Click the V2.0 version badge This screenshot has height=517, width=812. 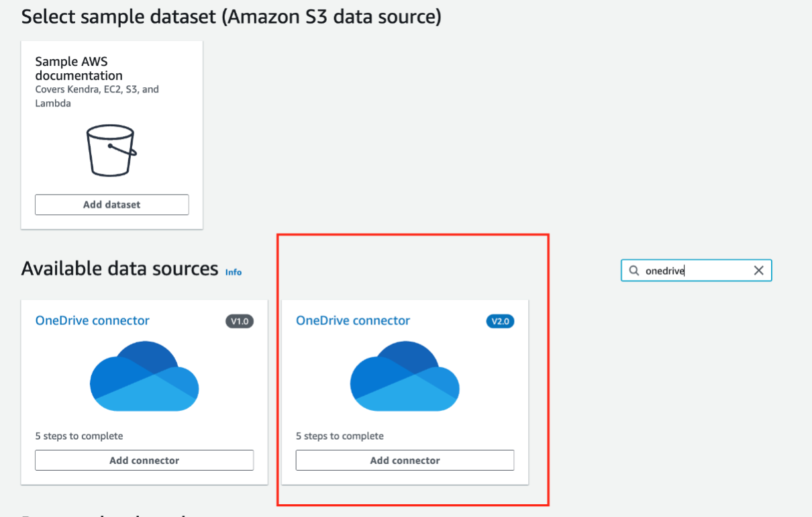tap(500, 322)
